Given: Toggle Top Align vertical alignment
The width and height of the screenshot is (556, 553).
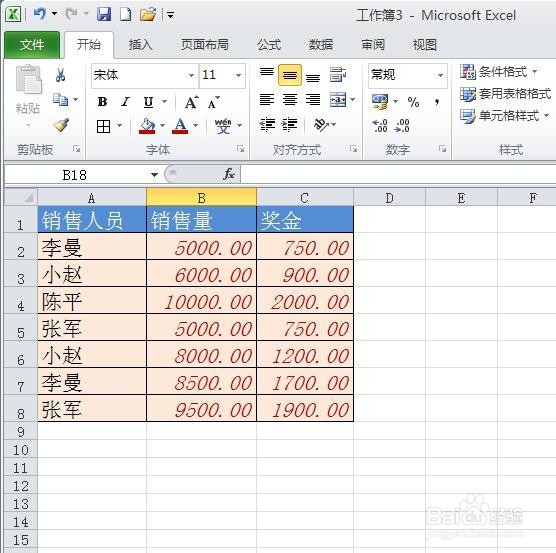Looking at the screenshot, I should click(267, 74).
